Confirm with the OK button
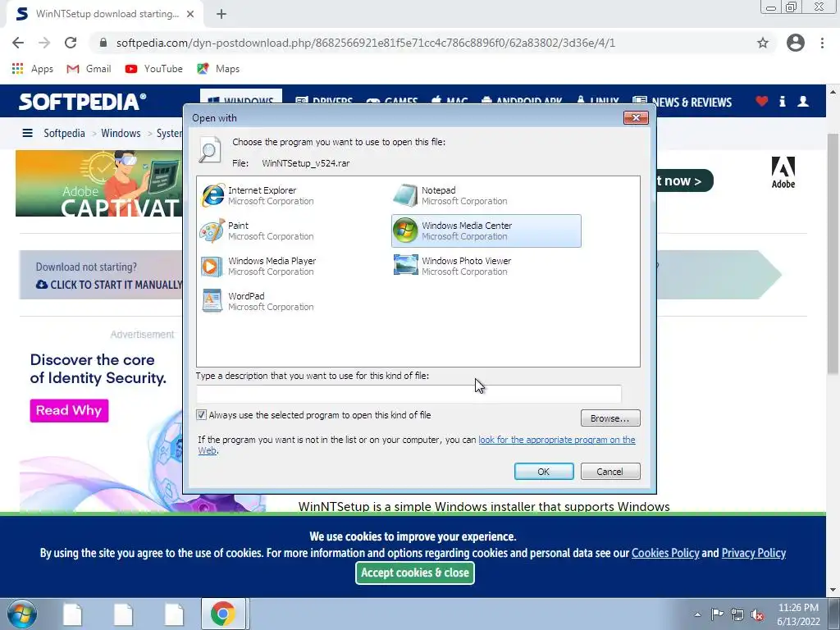The image size is (840, 630). (544, 472)
